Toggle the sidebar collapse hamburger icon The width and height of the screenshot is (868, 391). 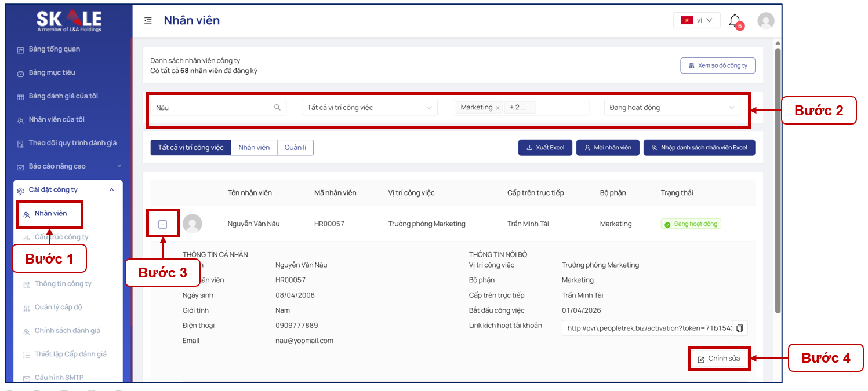[x=148, y=20]
